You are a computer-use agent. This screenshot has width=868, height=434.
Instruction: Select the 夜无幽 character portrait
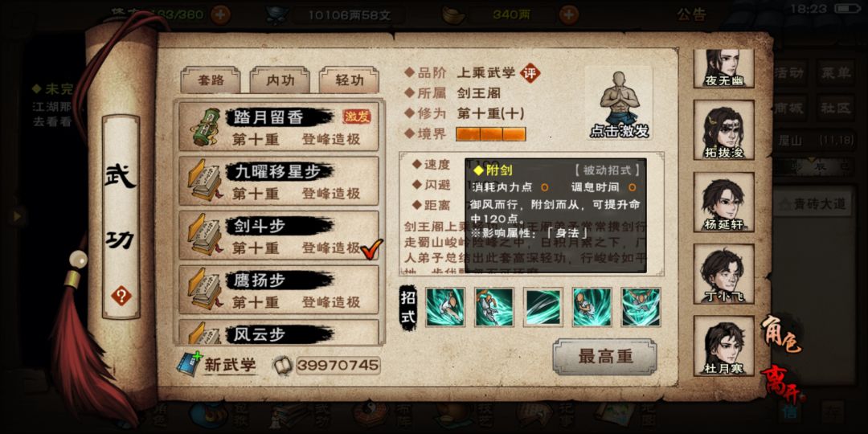click(x=723, y=68)
